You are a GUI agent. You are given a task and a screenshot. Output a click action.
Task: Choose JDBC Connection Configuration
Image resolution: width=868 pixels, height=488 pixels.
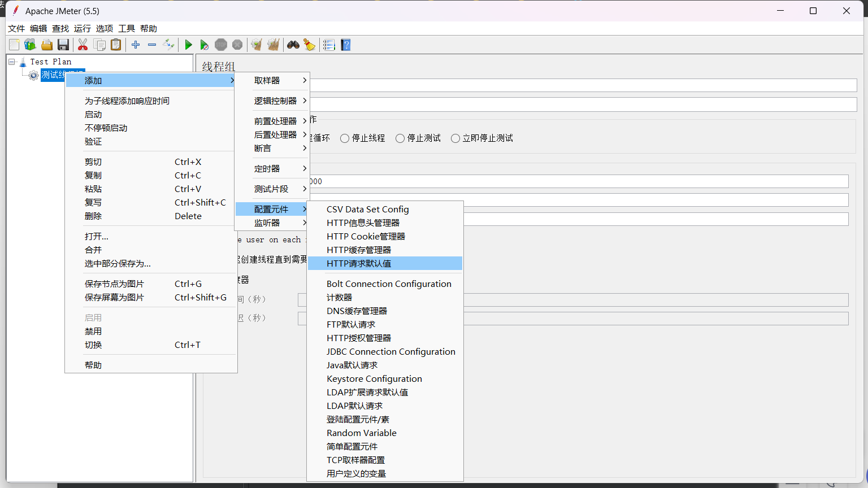385,352
